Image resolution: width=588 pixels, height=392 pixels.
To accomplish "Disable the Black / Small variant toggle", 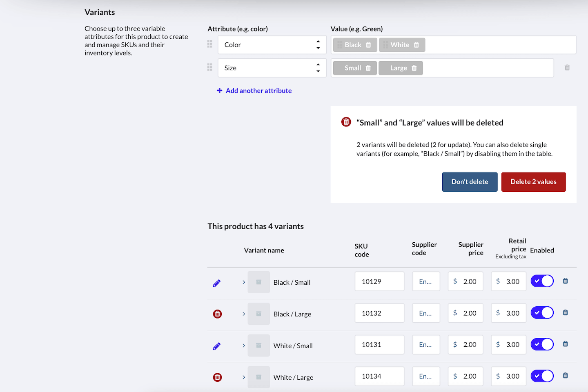I will pyautogui.click(x=542, y=281).
